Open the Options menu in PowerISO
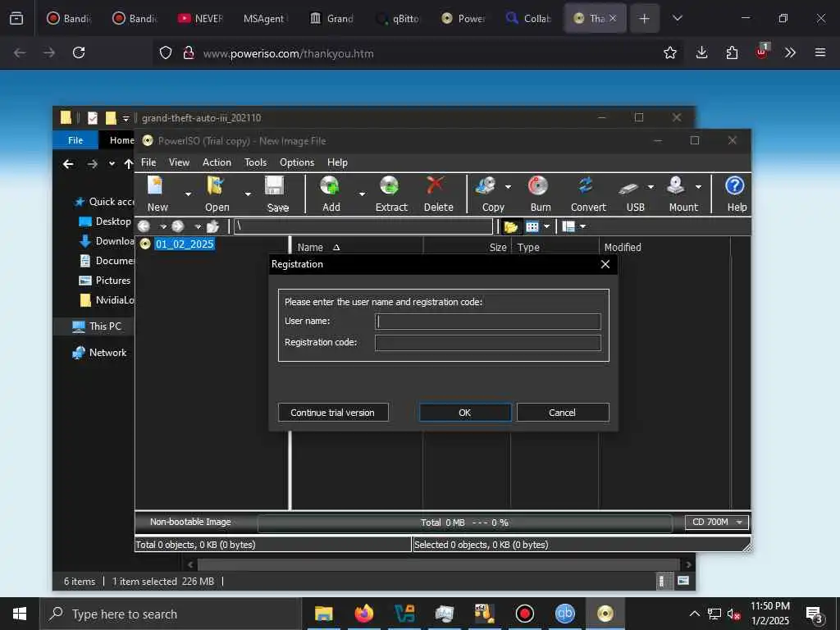The height and width of the screenshot is (630, 840). [x=297, y=162]
